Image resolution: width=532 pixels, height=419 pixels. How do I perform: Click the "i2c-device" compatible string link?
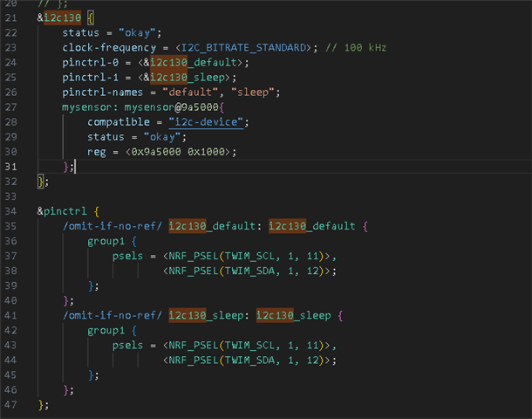click(206, 122)
